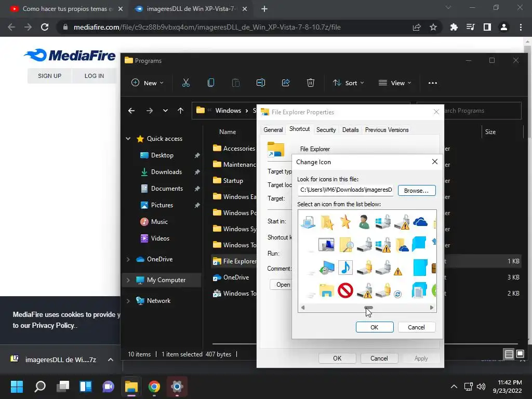Click MediaFire LOG IN button

[x=95, y=76]
